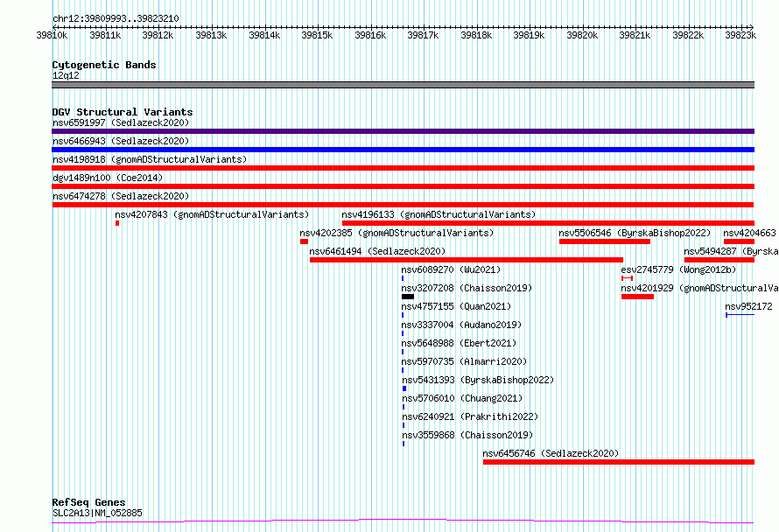This screenshot has width=779, height=532.
Task: Select the red nsv6456746 variant bar
Action: (619, 462)
